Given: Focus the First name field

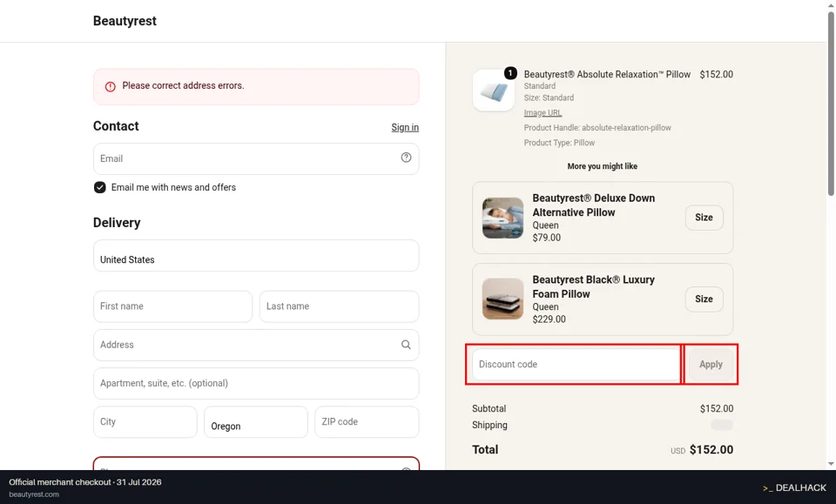Looking at the screenshot, I should click(x=172, y=306).
